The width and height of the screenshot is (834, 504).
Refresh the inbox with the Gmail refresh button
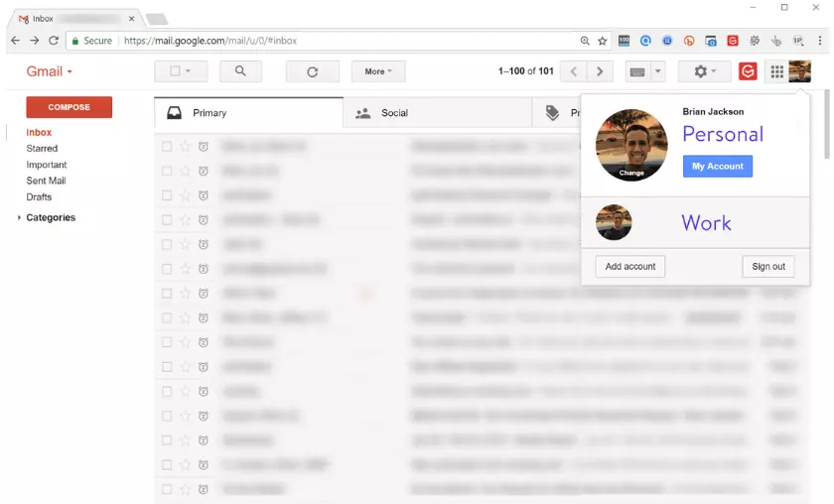pos(312,71)
